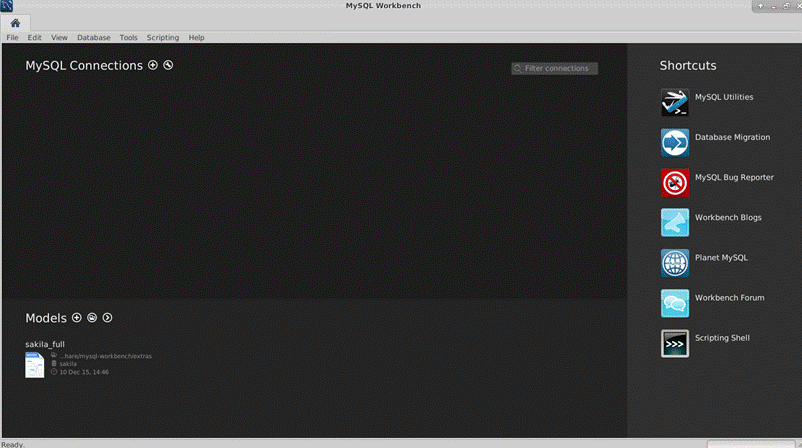Screen dimensions: 802x448
Task: Click the Database Migration label
Action: [x=732, y=137]
